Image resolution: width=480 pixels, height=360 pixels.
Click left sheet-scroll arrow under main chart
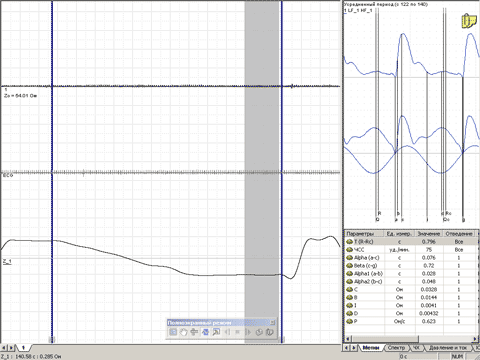click(4, 348)
